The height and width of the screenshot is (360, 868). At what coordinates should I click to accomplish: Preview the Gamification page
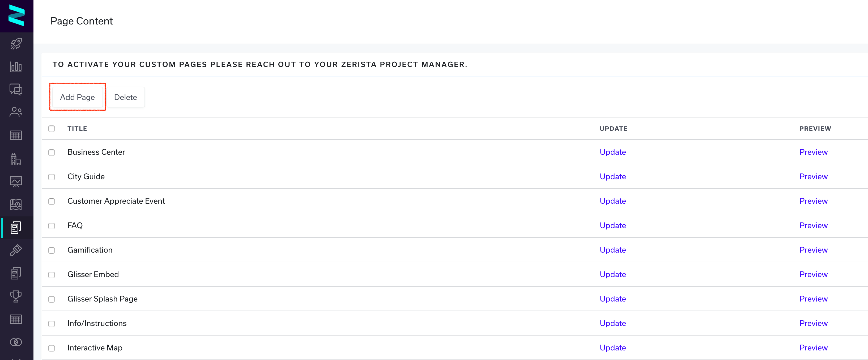[x=813, y=250]
